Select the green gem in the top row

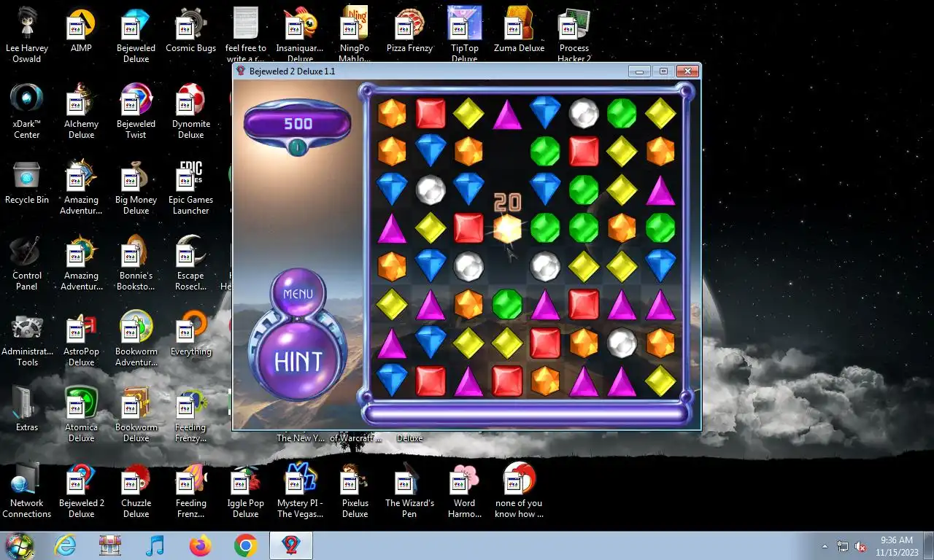[x=622, y=113]
